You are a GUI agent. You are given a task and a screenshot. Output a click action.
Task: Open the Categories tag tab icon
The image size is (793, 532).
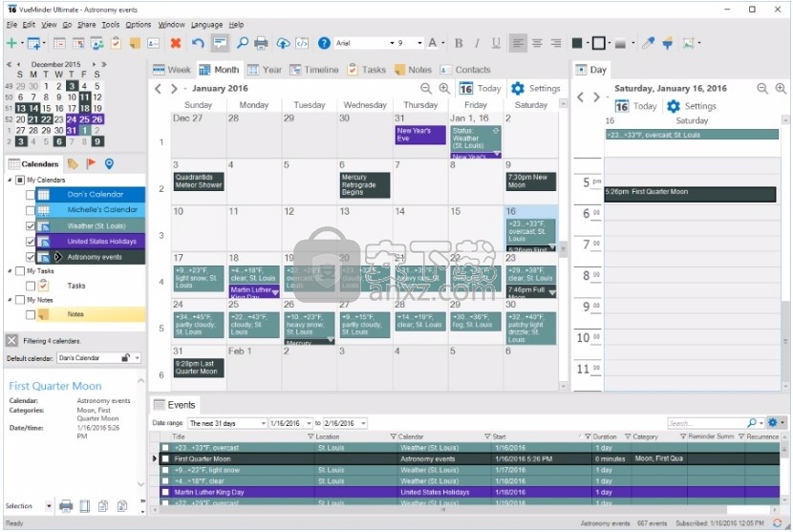pos(73,163)
